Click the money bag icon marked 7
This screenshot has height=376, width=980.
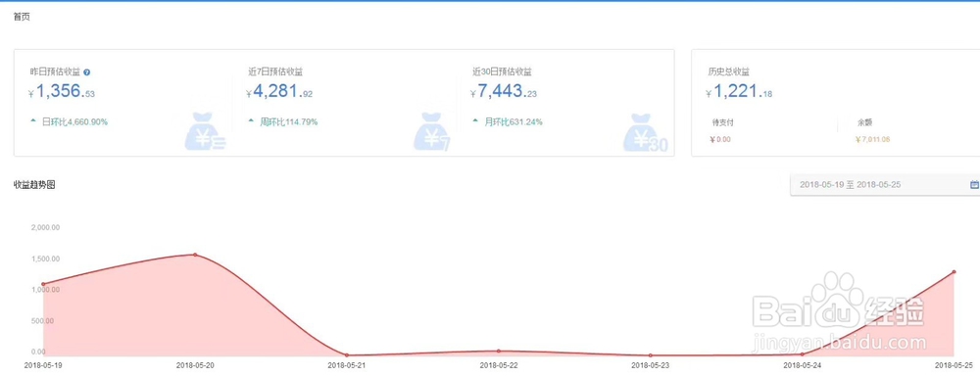[x=432, y=132]
